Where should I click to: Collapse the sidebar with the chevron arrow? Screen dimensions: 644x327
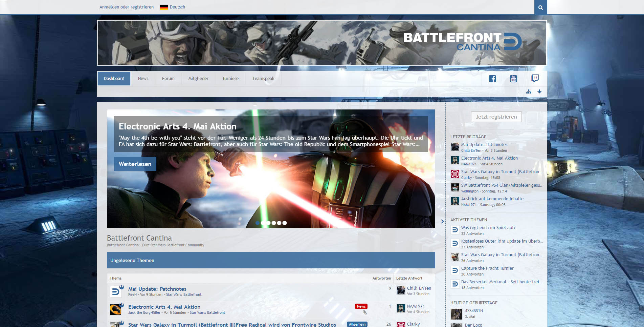(442, 221)
